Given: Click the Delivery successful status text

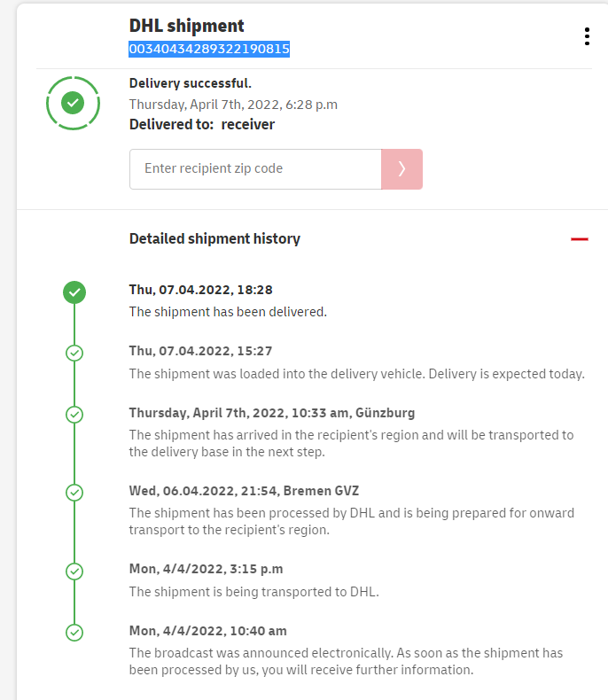Looking at the screenshot, I should (x=191, y=83).
